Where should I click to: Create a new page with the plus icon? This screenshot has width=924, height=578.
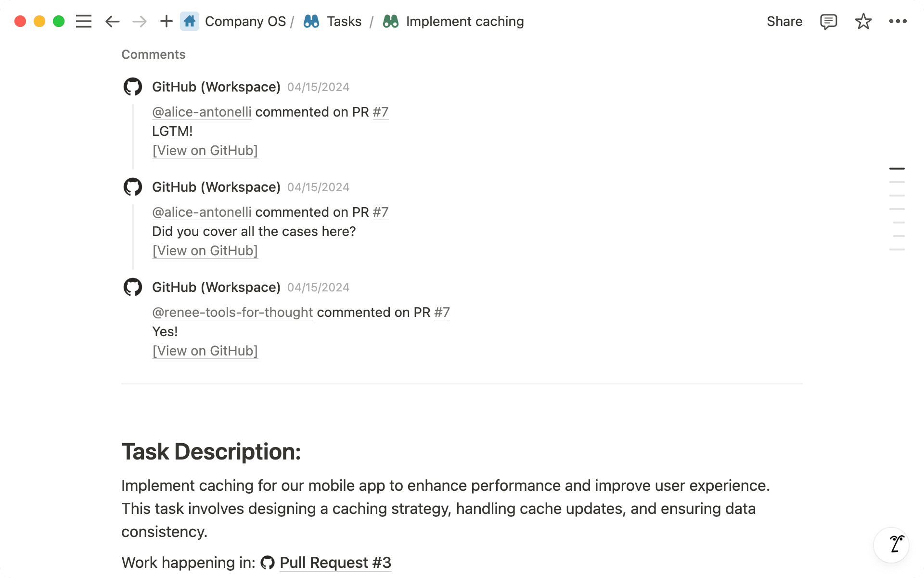166,21
